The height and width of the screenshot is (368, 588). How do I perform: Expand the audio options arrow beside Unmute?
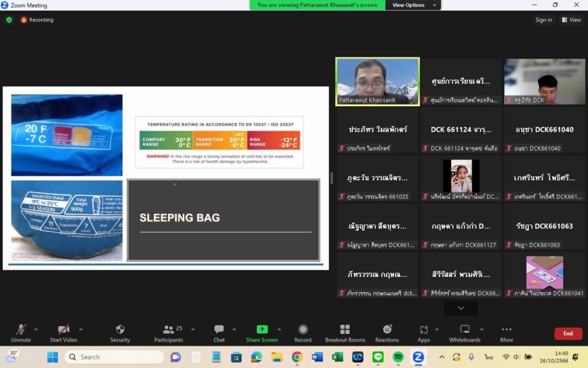pyautogui.click(x=36, y=329)
